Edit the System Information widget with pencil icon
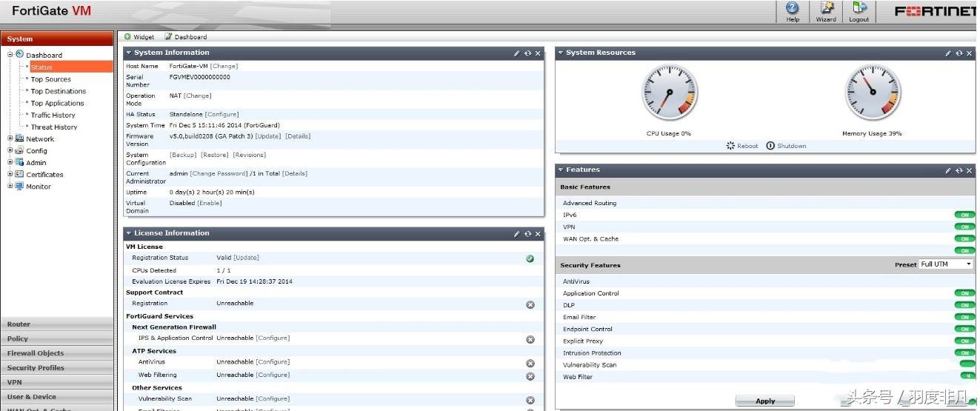 pos(517,53)
